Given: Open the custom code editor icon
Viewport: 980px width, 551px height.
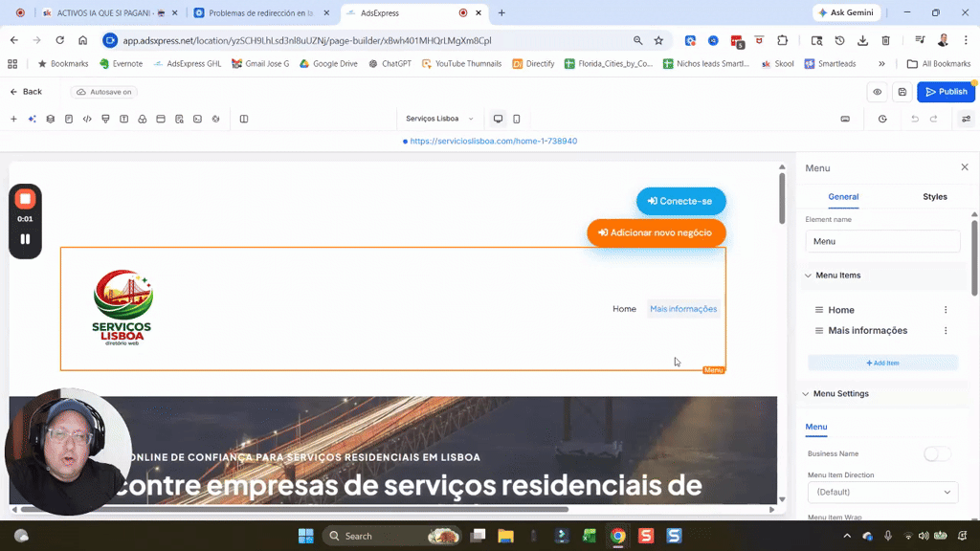Looking at the screenshot, I should (x=87, y=119).
